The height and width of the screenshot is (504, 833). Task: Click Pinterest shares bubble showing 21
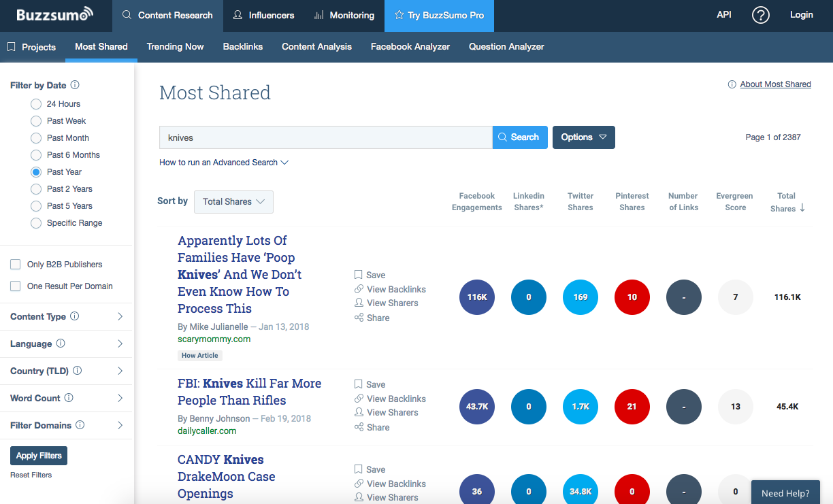point(632,407)
